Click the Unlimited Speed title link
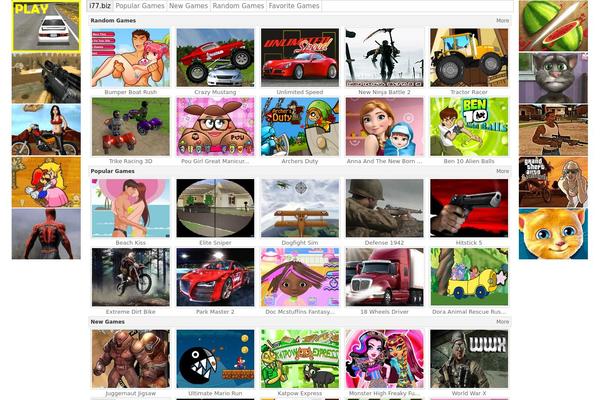The width and height of the screenshot is (600, 400). 300,92
